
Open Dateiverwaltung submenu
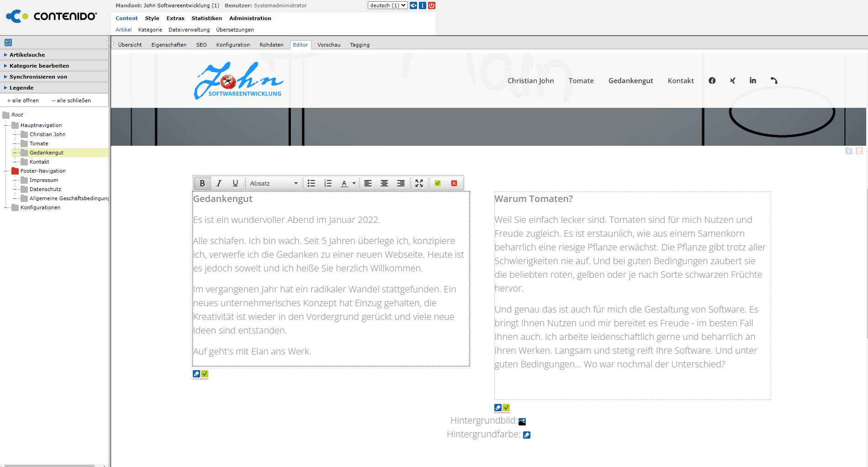[x=189, y=30]
